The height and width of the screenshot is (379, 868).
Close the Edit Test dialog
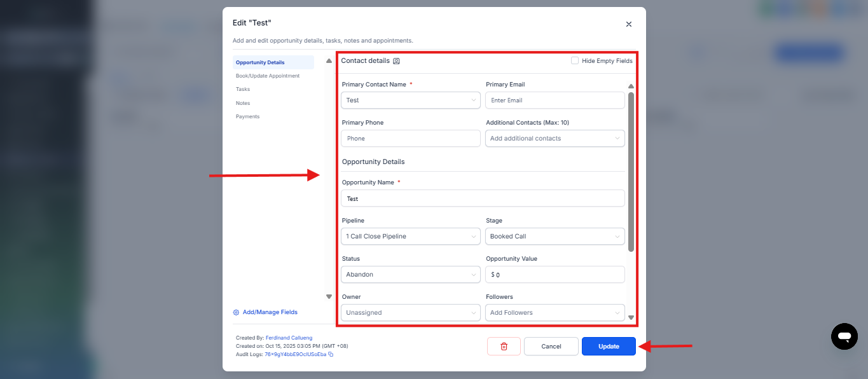pyautogui.click(x=628, y=24)
